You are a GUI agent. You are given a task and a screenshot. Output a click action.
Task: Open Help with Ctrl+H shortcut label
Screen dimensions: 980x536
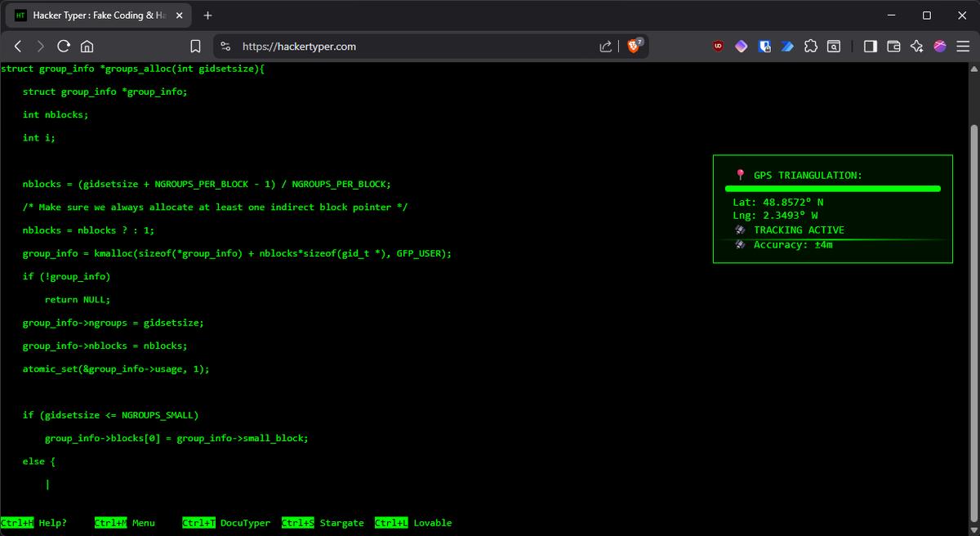pyautogui.click(x=33, y=523)
